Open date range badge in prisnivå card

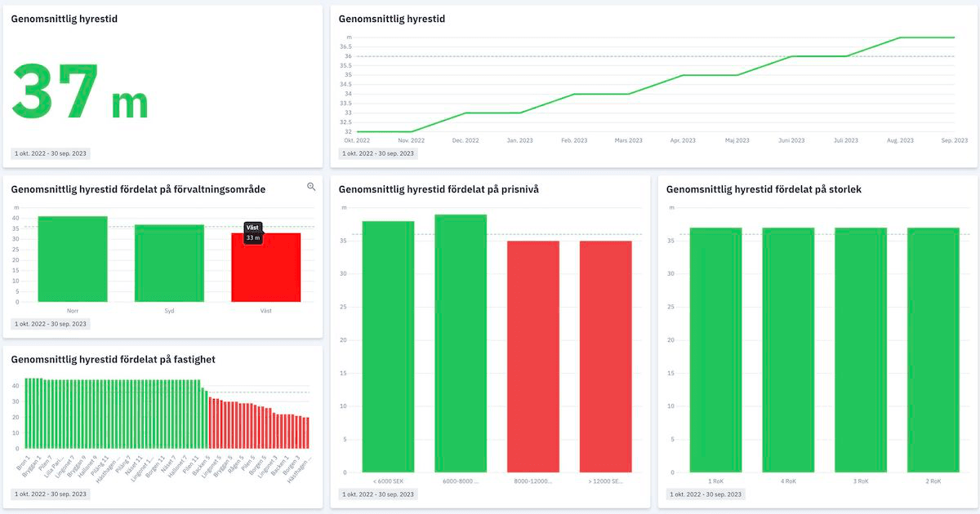pyautogui.click(x=377, y=494)
